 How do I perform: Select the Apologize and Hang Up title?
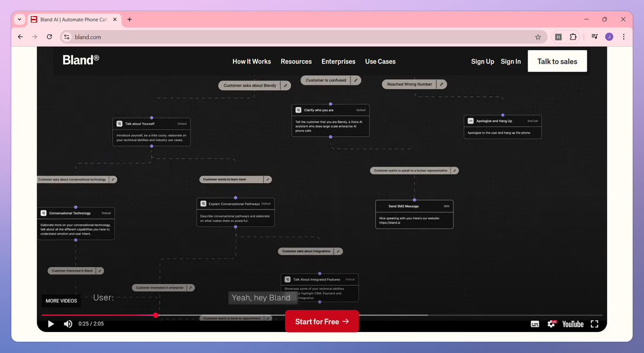[494, 121]
